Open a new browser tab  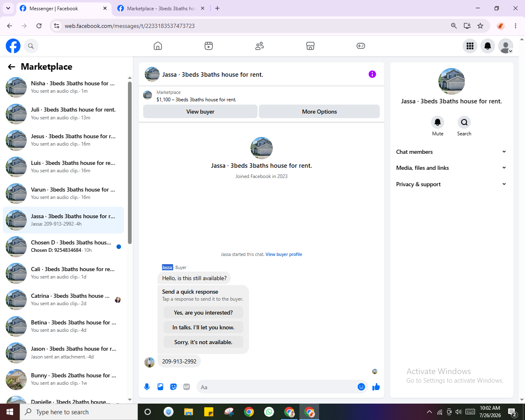217,8
